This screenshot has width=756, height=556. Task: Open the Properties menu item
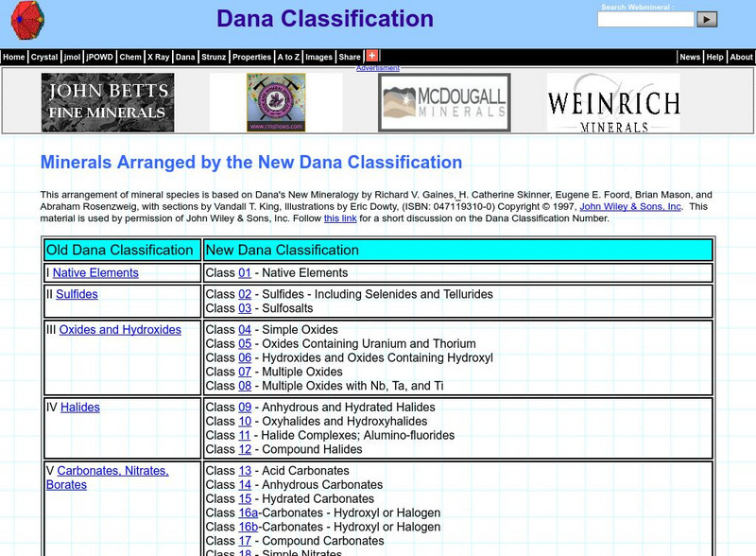[x=251, y=57]
